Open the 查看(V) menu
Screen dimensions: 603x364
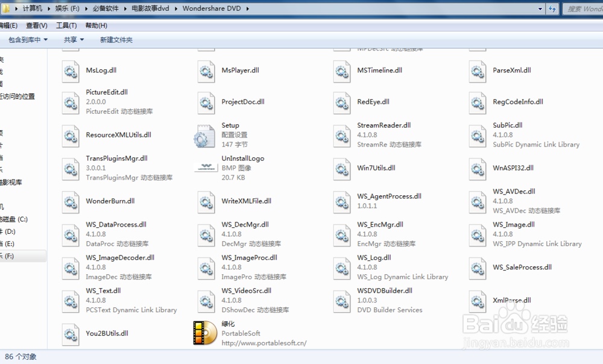37,25
